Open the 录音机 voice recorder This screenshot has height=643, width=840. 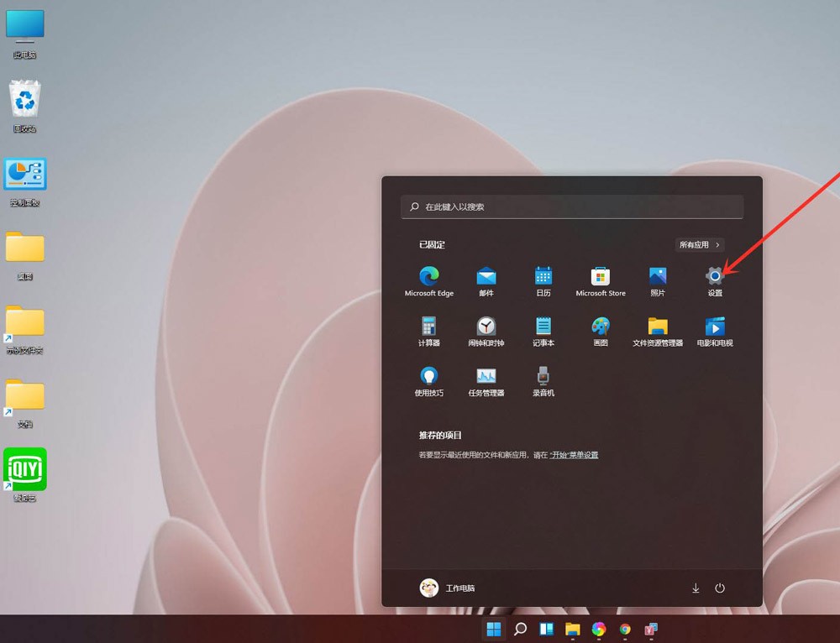543,376
